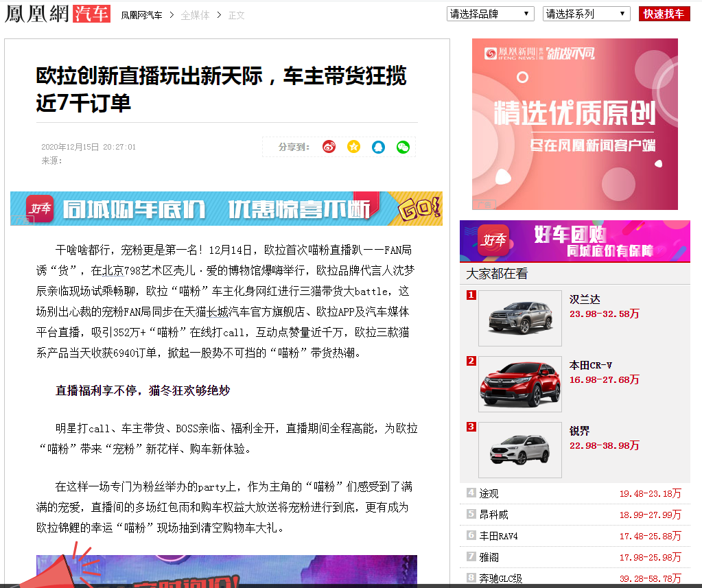Open 途观 in ranking list

point(489,493)
